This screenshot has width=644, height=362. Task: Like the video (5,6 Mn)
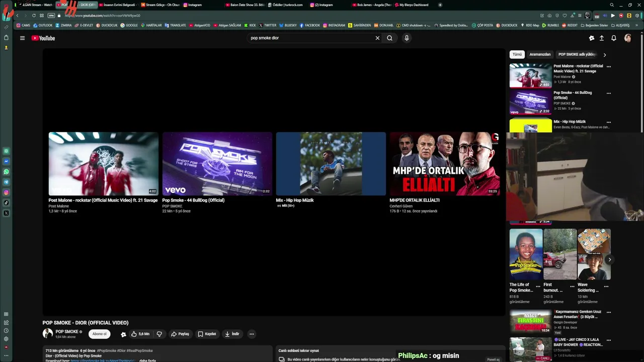(140, 334)
